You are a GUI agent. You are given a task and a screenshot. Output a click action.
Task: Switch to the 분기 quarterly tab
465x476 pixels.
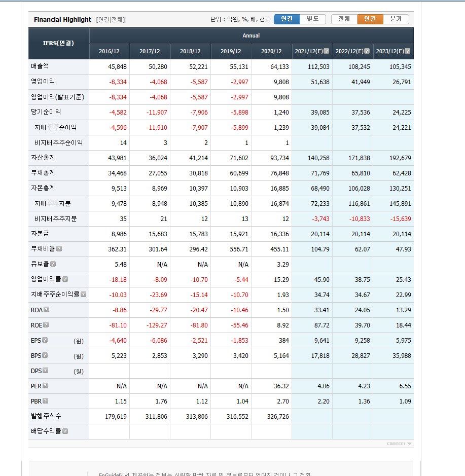coord(396,19)
